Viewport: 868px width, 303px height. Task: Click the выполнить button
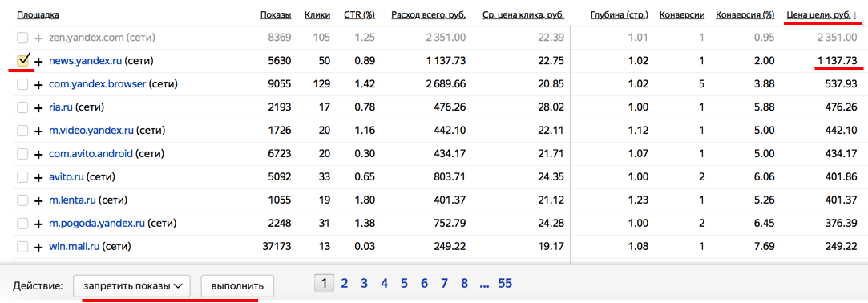pyautogui.click(x=237, y=286)
